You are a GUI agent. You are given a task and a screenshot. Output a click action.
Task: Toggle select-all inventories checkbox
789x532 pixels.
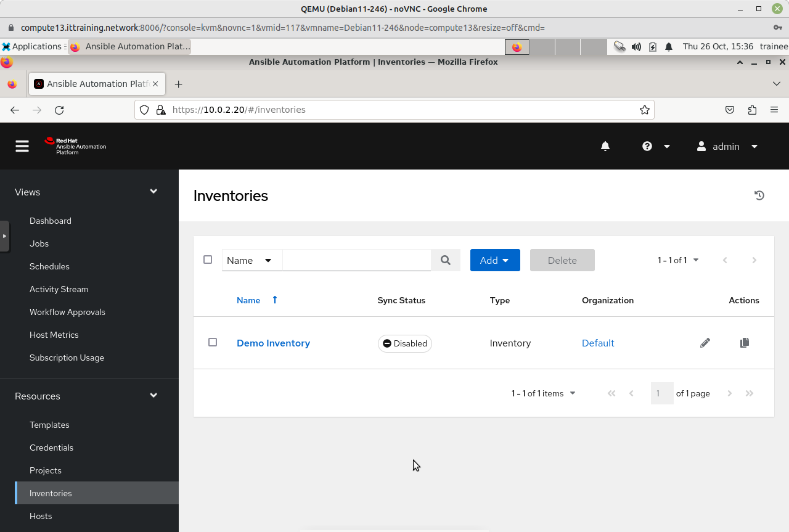208,260
